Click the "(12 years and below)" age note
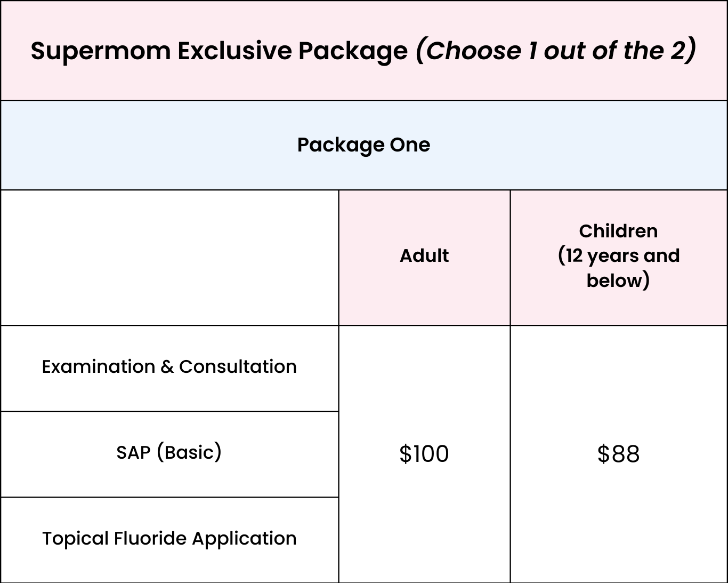728x583 pixels. click(618, 268)
